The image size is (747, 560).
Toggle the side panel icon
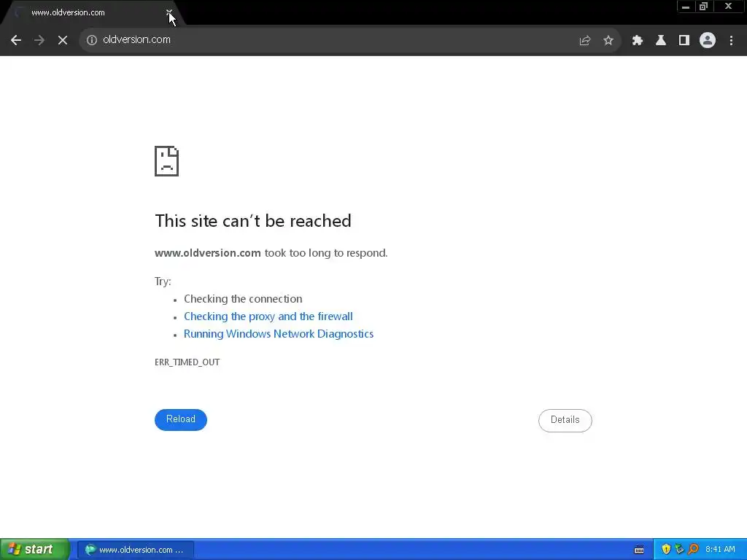pyautogui.click(x=684, y=41)
